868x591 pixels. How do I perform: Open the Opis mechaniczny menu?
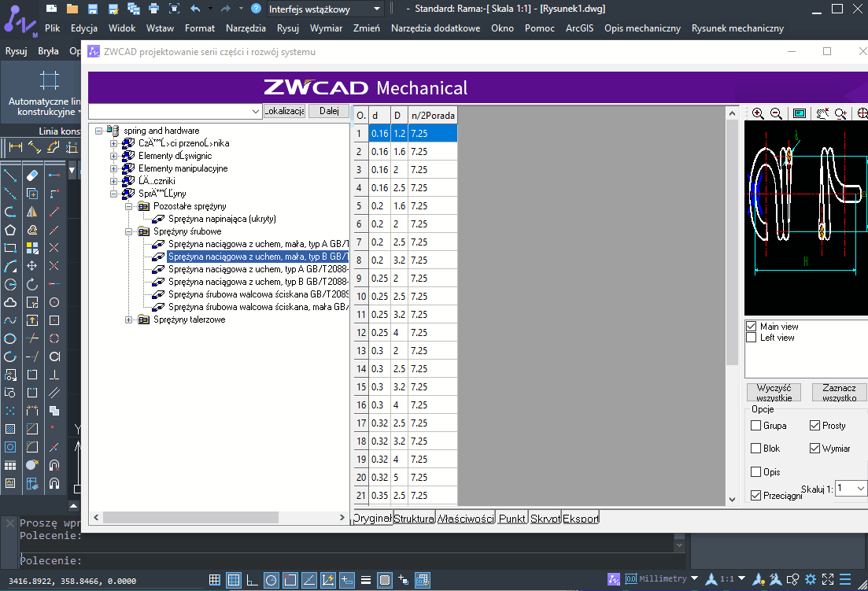tap(642, 28)
